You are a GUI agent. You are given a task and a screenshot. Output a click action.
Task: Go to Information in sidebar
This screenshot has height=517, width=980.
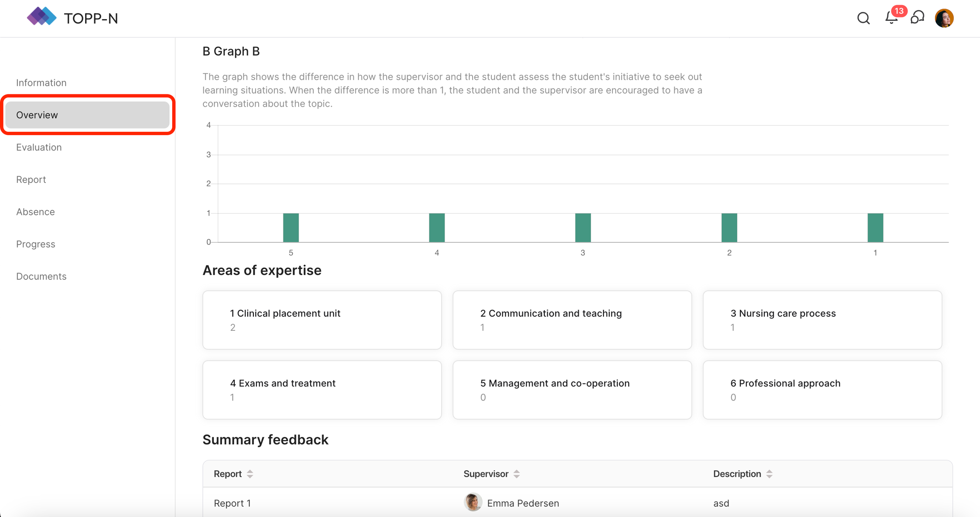coord(41,82)
